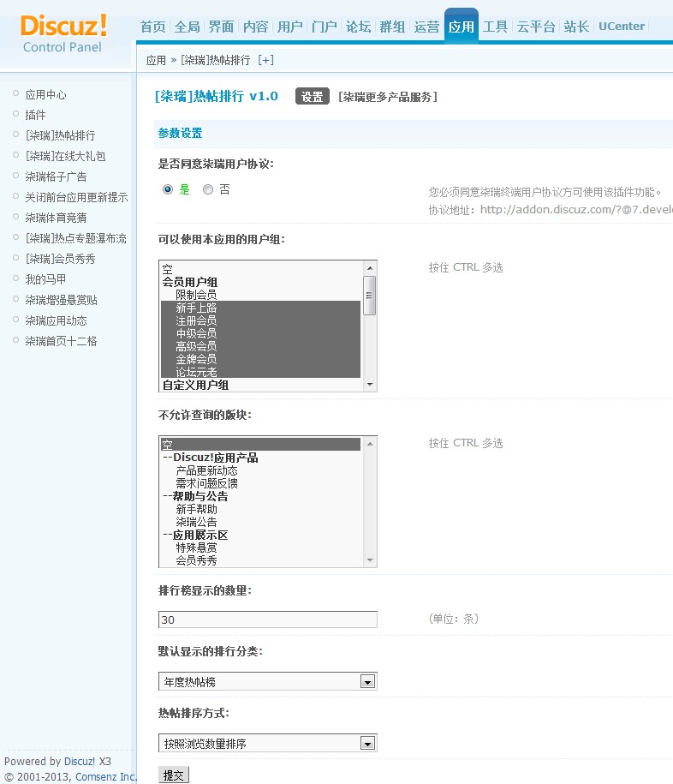The width and height of the screenshot is (673, 784).
Task: Open the 应用 tab in top navigation
Action: tap(461, 27)
